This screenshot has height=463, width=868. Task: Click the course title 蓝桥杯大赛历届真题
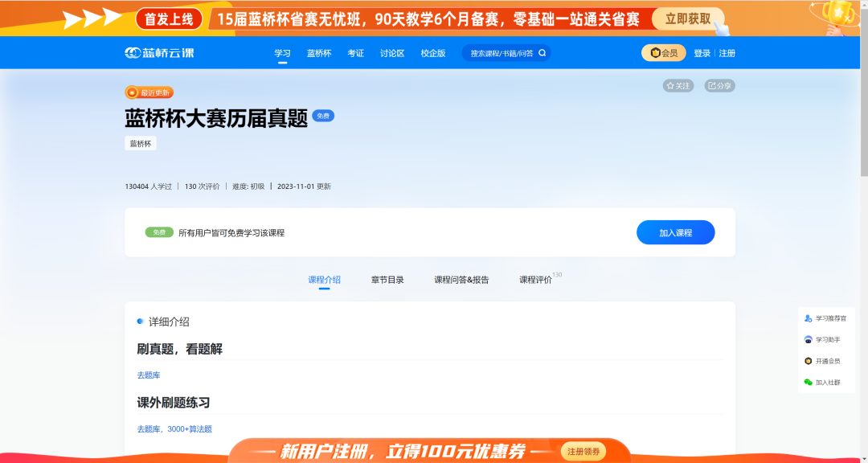(x=216, y=118)
